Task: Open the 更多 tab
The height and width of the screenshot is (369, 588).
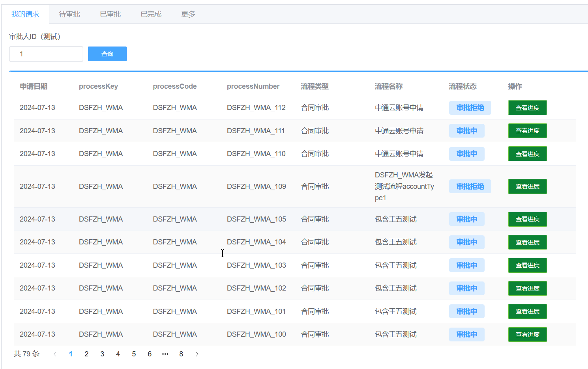Action: [188, 14]
